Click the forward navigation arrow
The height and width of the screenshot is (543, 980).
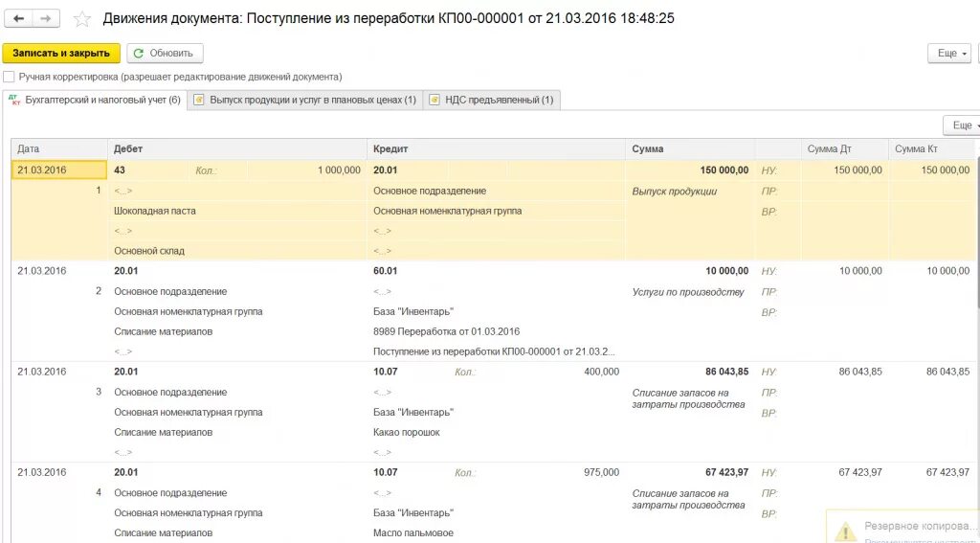click(46, 18)
